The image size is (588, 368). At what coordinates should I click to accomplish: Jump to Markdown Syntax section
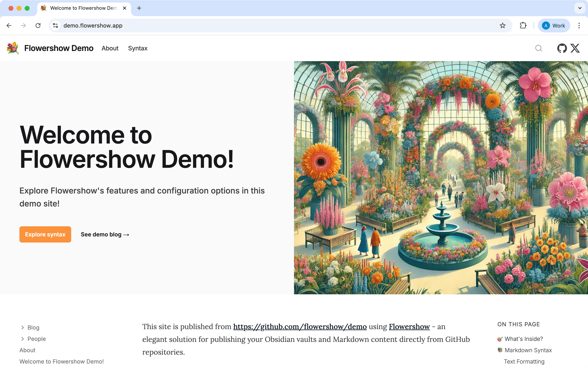528,350
